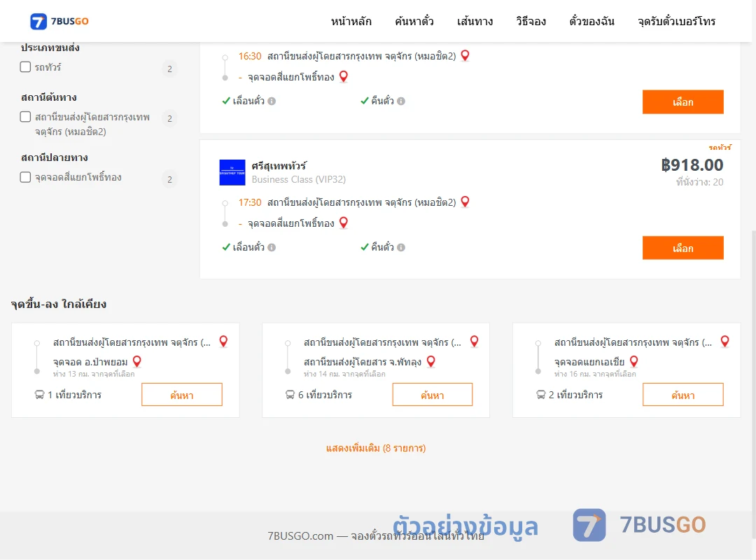The width and height of the screenshot is (756, 560).
Task: Open the ตั๋วของฉัน menu item
Action: pyautogui.click(x=591, y=21)
